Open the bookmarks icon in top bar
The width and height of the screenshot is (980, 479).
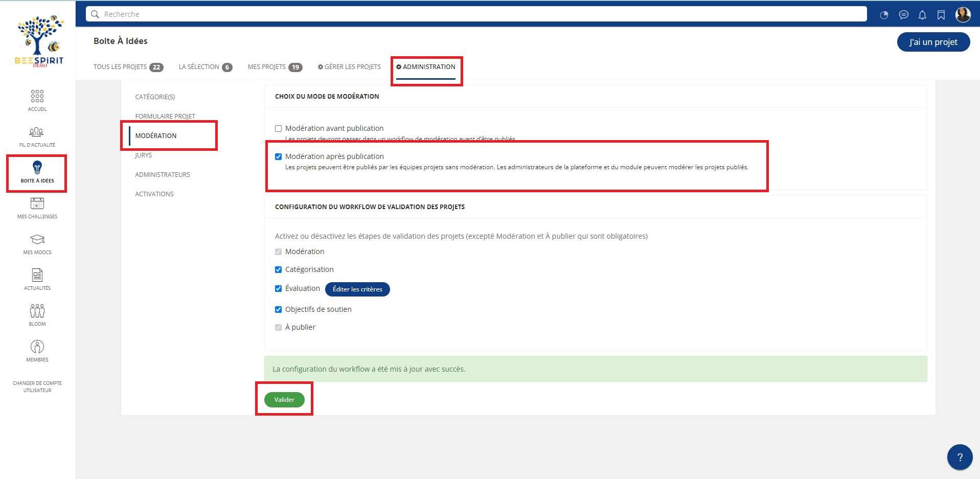941,15
